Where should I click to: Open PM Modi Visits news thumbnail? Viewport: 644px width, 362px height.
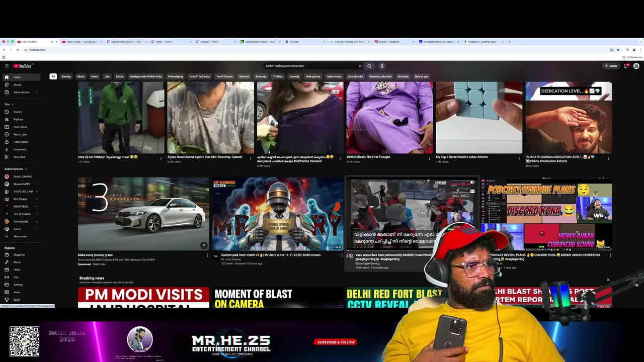(x=143, y=297)
